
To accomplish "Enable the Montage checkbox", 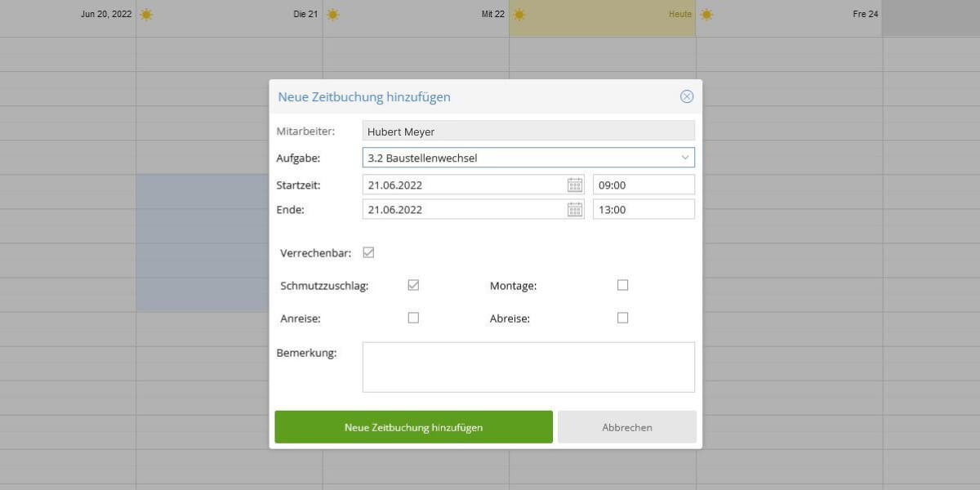I will coord(623,285).
